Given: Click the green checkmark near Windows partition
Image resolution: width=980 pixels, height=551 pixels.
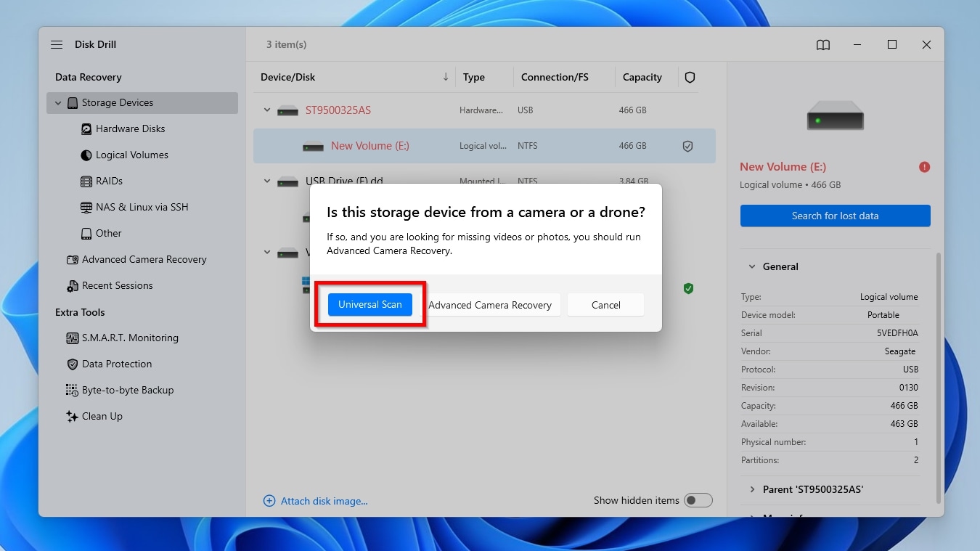Looking at the screenshot, I should [687, 288].
